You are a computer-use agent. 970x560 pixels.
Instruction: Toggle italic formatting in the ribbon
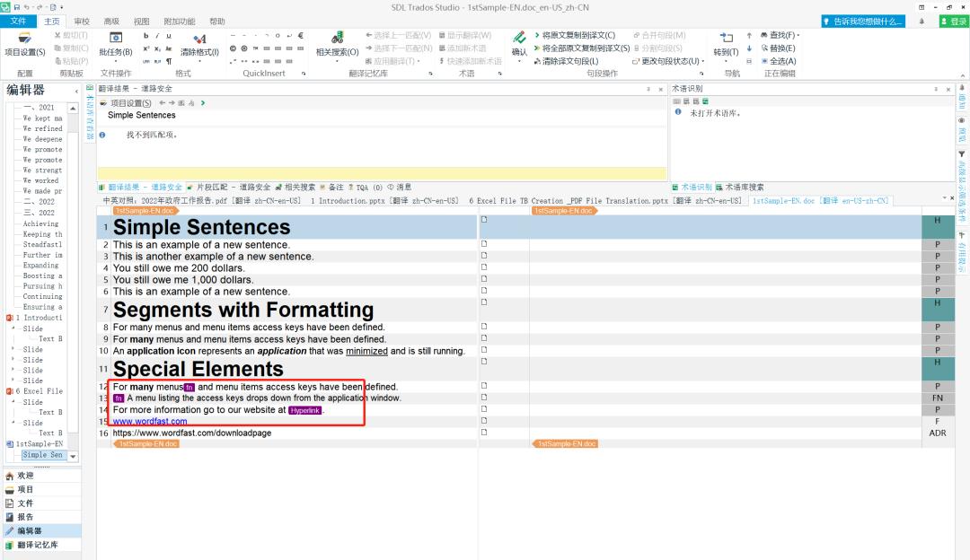(157, 35)
